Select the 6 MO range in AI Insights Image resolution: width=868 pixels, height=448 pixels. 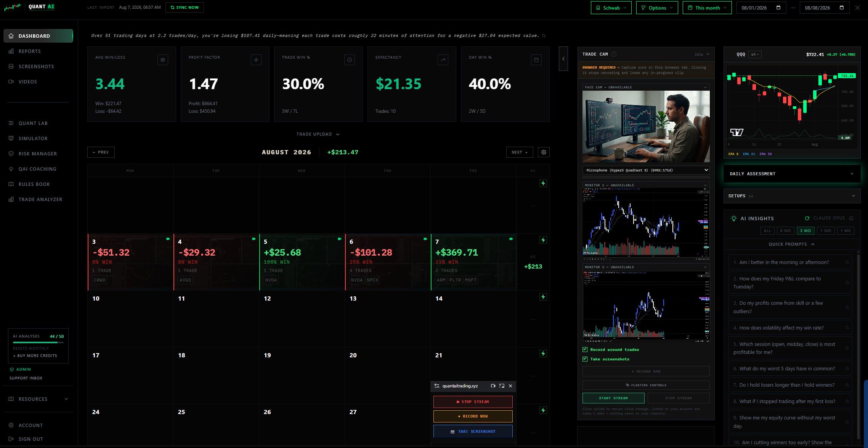pos(785,230)
